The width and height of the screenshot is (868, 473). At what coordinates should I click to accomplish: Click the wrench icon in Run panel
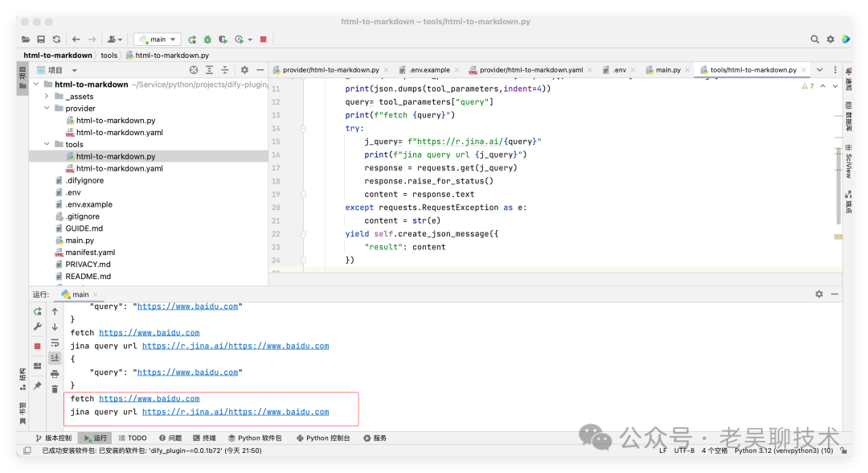(38, 327)
